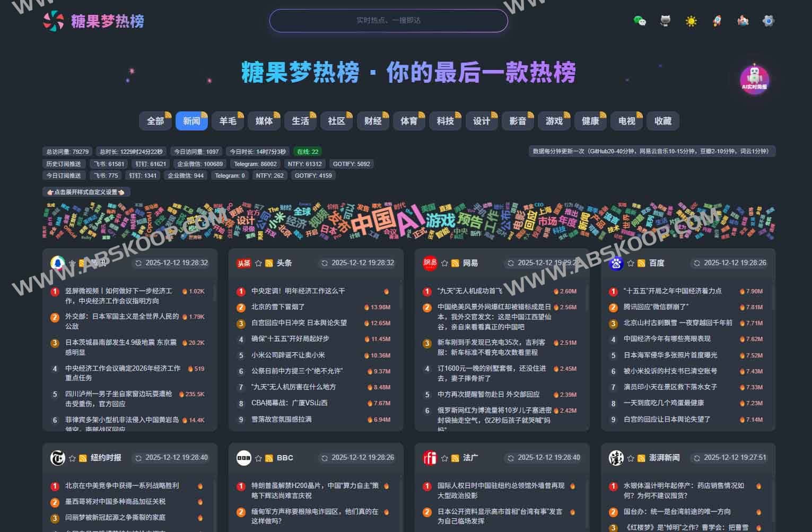Switch to the 科技 category tab
This screenshot has width=812, height=532.
[x=445, y=121]
